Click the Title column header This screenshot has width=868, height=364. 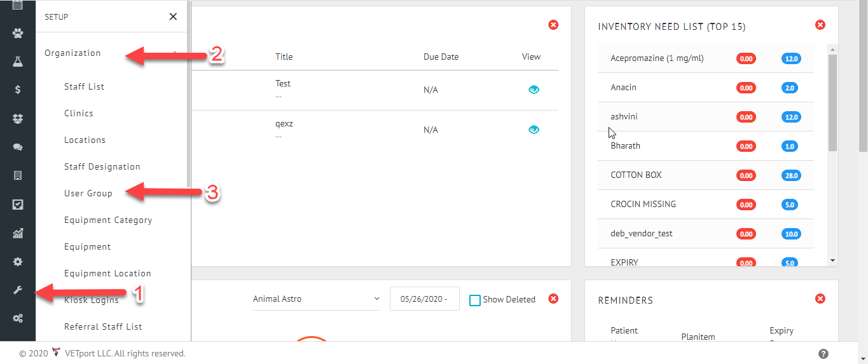point(284,57)
